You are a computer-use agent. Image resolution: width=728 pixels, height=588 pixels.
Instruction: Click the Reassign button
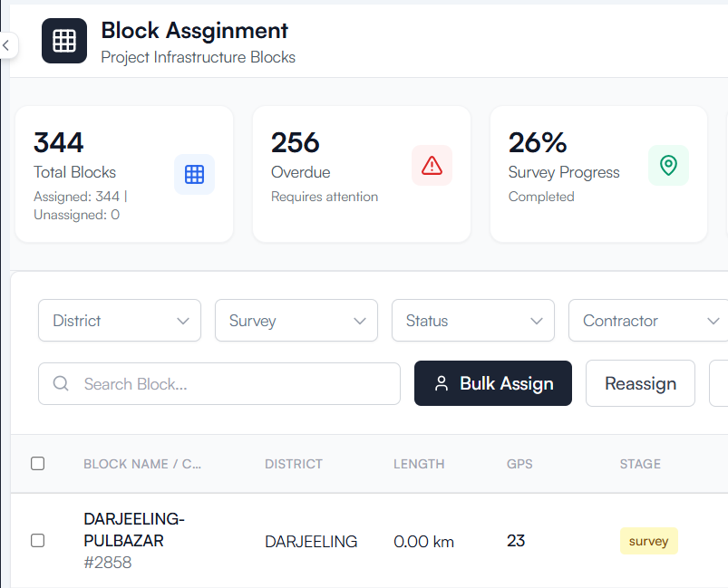[x=640, y=383]
